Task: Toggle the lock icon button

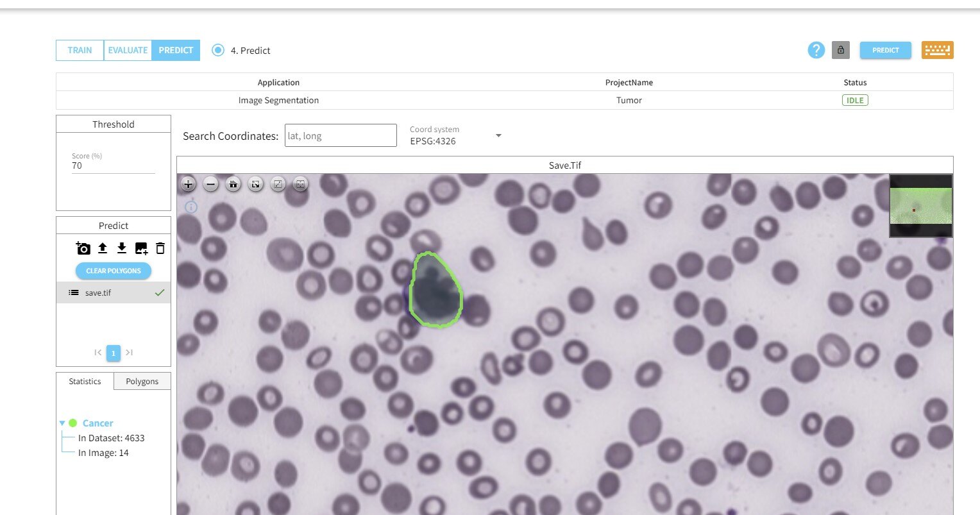Action: (840, 50)
